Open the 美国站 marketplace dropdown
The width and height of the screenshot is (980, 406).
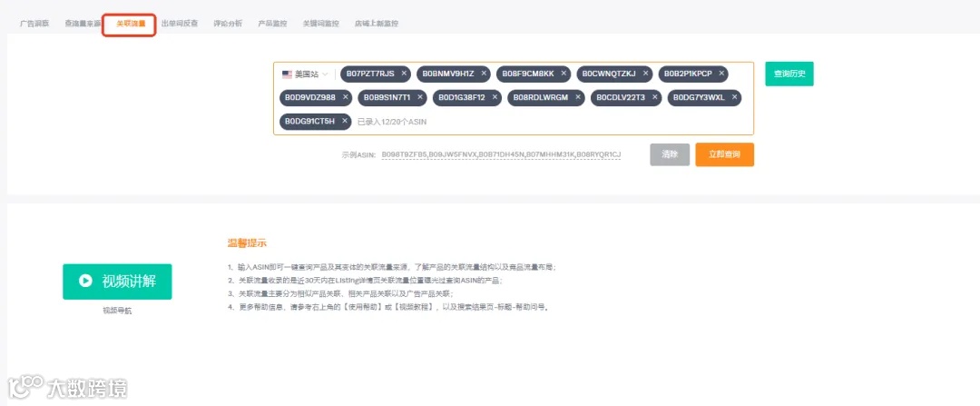coord(305,74)
